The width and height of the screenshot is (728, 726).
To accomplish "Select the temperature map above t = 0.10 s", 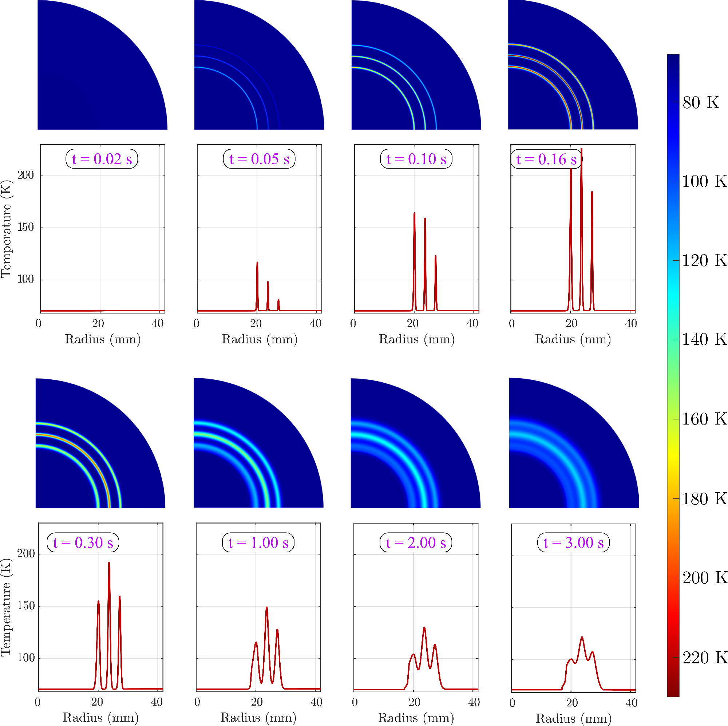I will tap(416, 65).
